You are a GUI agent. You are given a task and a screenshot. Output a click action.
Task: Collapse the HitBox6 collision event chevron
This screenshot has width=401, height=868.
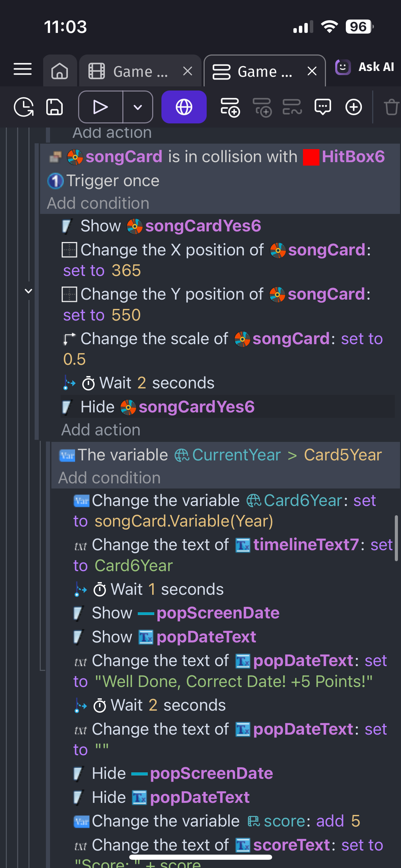[28, 291]
